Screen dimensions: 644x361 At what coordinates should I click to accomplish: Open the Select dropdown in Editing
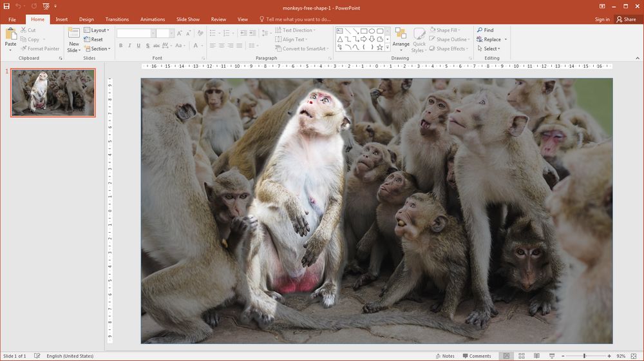tap(489, 48)
